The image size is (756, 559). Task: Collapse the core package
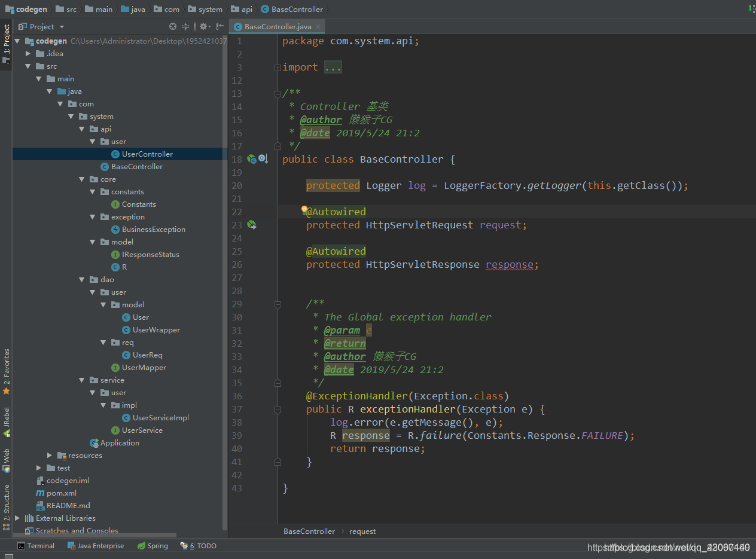coord(81,179)
